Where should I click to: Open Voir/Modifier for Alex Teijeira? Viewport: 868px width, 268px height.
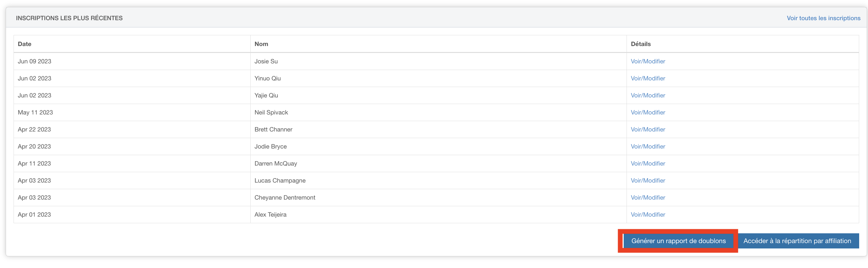click(x=648, y=214)
